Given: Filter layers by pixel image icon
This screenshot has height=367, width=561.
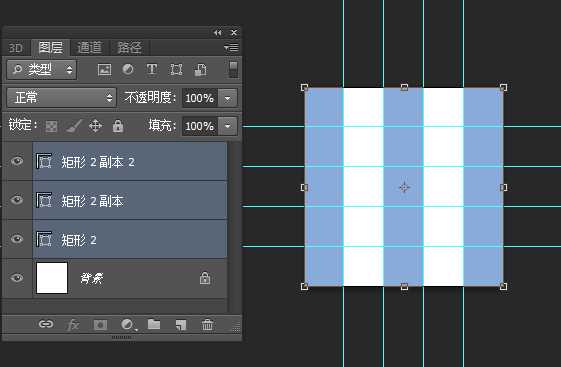Looking at the screenshot, I should (x=104, y=70).
